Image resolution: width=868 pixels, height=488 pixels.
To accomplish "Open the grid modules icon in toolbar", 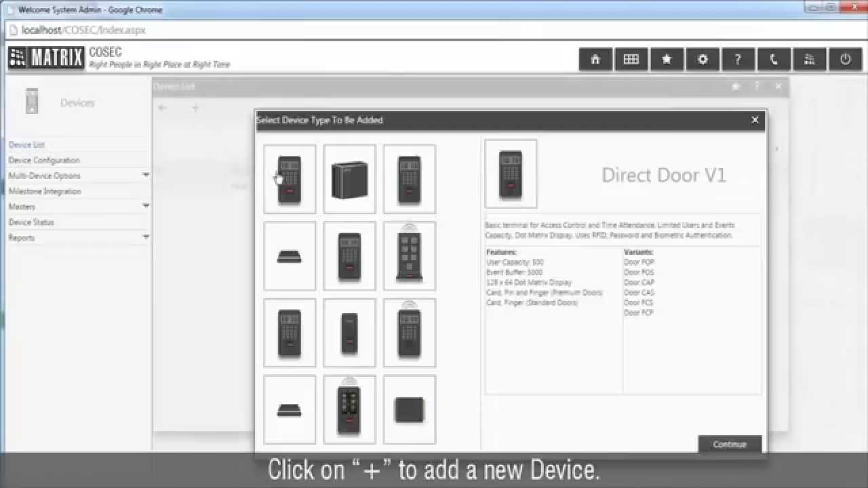I will [x=631, y=59].
